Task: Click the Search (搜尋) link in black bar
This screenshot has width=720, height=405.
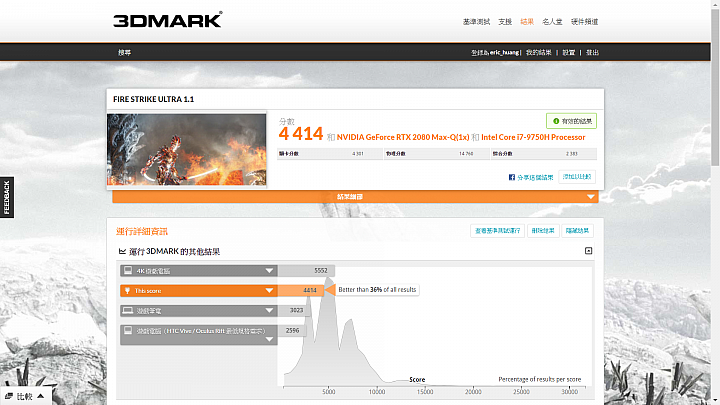Action: pyautogui.click(x=124, y=52)
